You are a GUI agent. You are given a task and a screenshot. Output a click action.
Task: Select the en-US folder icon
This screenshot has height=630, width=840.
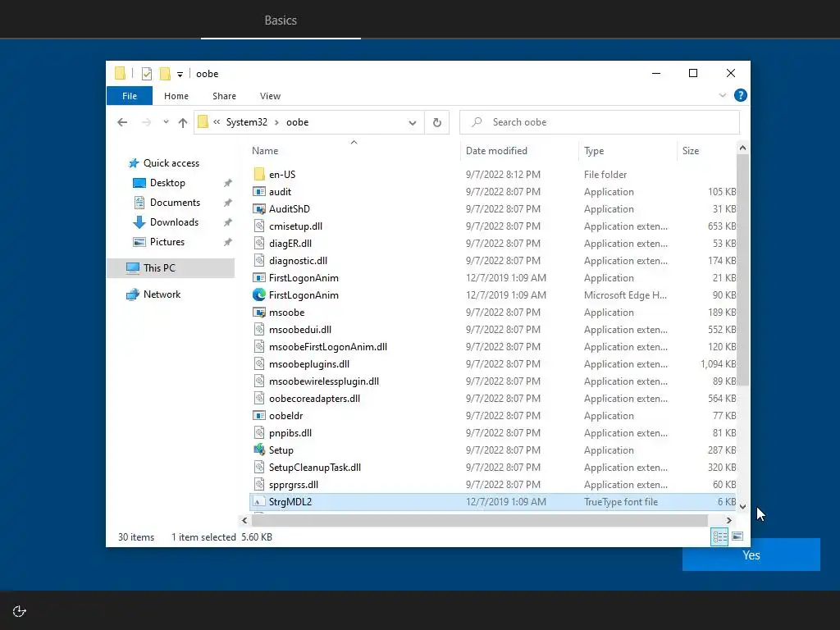[x=258, y=174]
